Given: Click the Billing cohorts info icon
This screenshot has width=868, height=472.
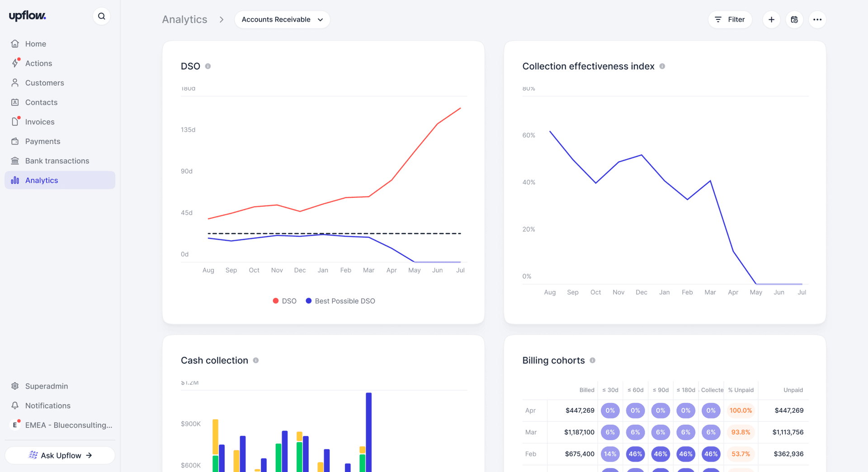Looking at the screenshot, I should 593,360.
